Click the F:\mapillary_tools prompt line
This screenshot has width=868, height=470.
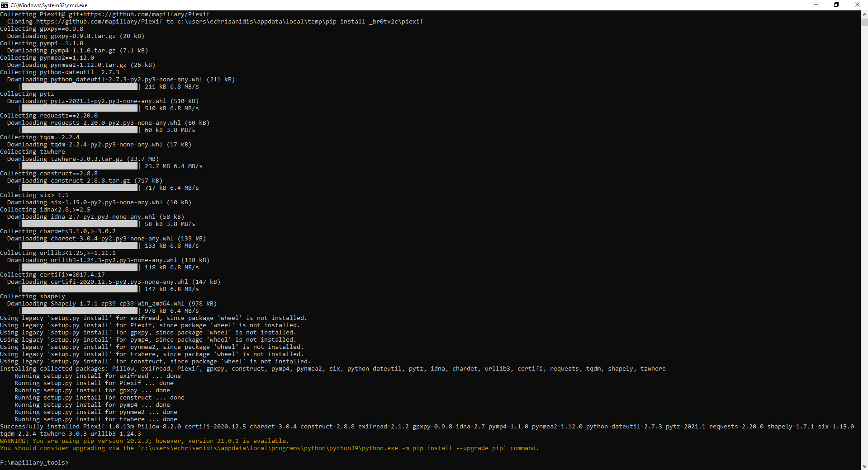[34, 462]
